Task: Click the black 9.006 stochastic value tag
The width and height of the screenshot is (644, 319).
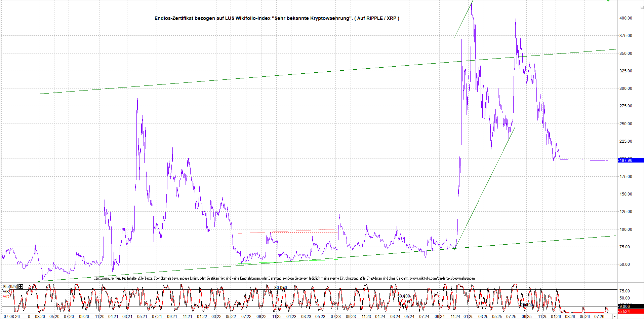Action: tap(631, 306)
